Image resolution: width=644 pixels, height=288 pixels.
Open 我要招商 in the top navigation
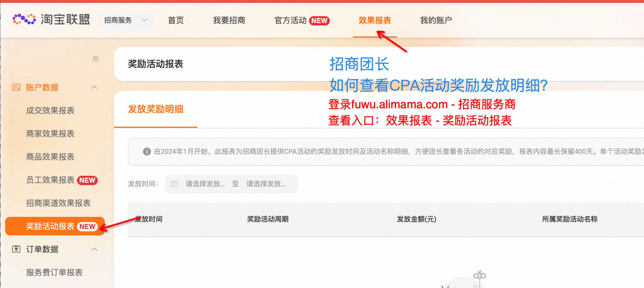[229, 20]
